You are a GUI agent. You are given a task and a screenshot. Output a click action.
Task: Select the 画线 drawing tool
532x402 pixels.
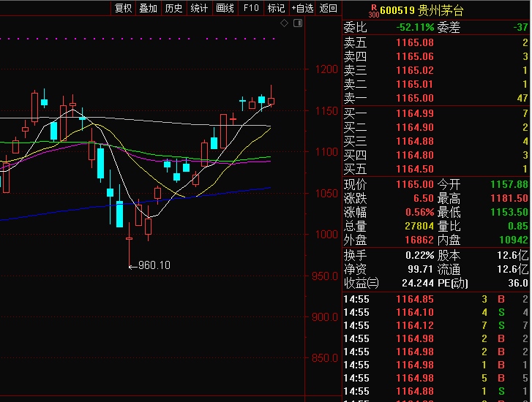click(x=225, y=8)
